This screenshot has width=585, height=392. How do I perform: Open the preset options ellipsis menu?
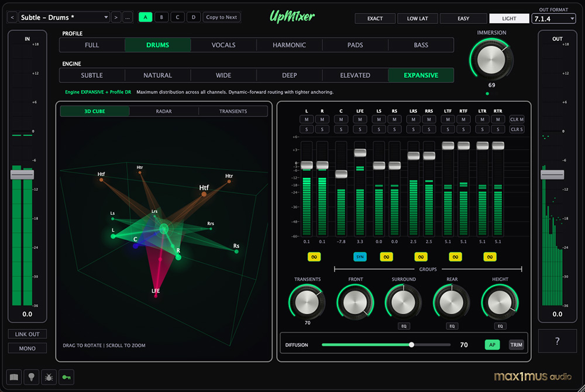click(128, 18)
